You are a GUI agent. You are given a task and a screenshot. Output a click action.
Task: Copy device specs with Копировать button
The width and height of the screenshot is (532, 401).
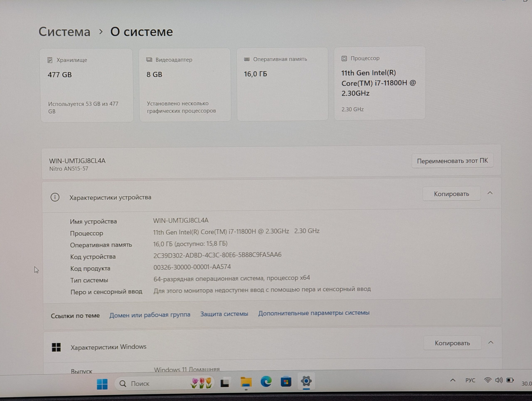451,194
